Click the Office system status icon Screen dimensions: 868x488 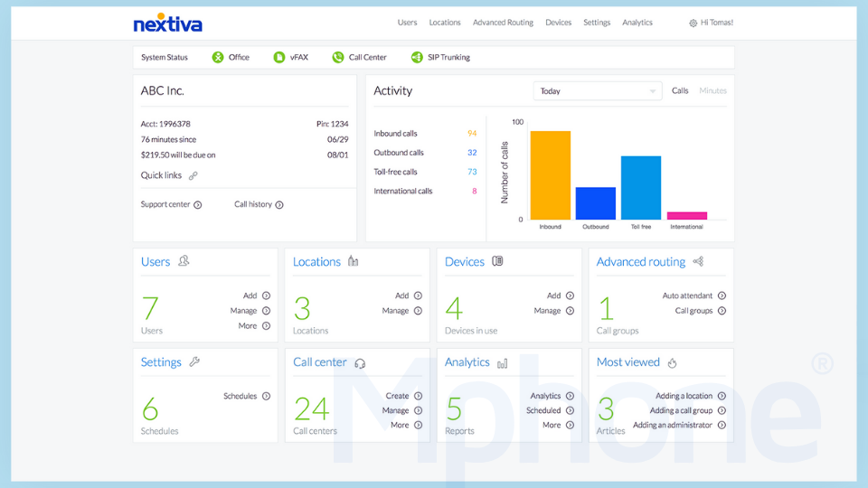click(x=218, y=57)
